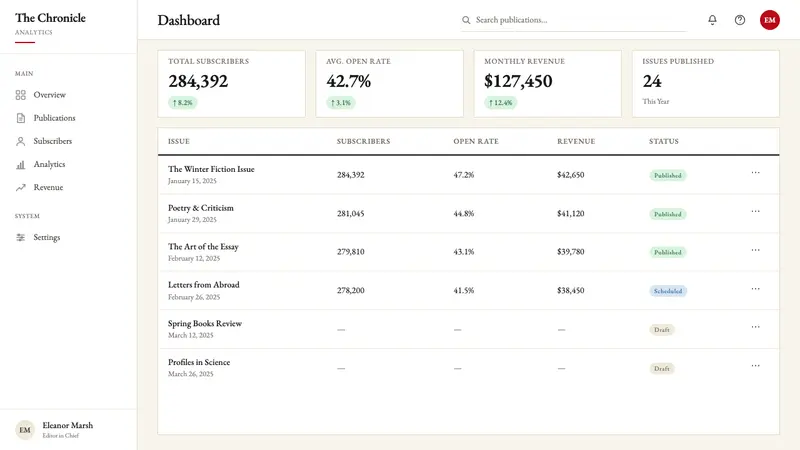Open Poetry & Criticism issue title

point(201,208)
